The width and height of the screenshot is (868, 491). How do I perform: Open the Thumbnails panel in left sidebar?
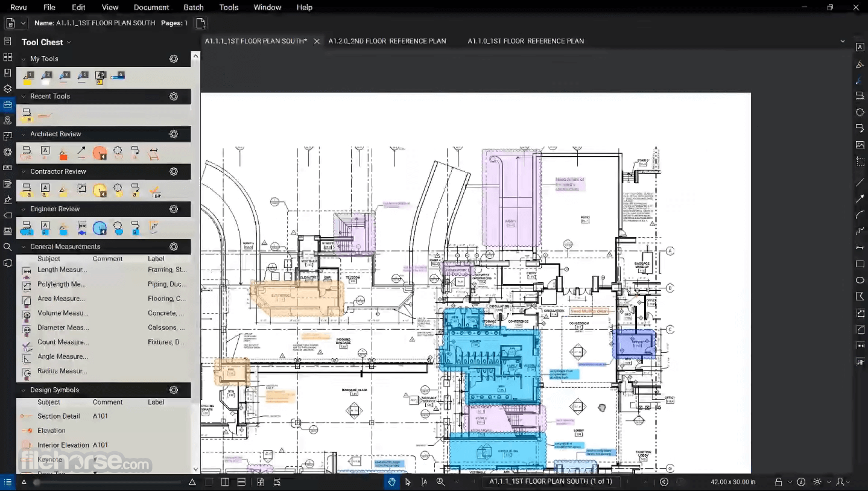point(8,57)
